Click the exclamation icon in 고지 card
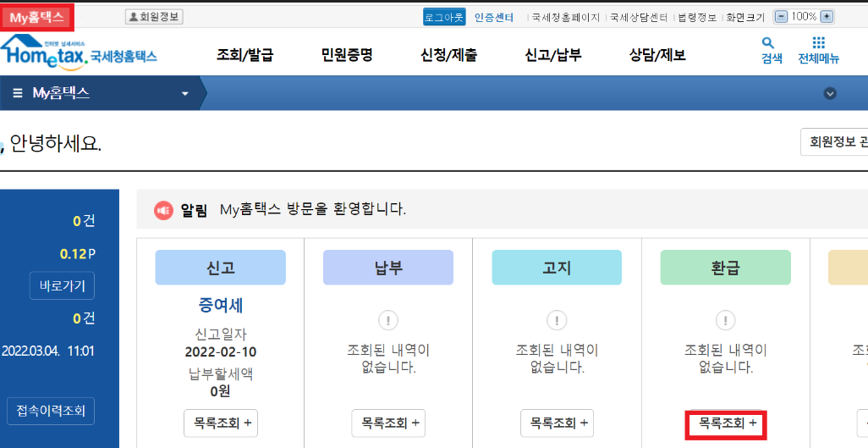 pos(557,320)
